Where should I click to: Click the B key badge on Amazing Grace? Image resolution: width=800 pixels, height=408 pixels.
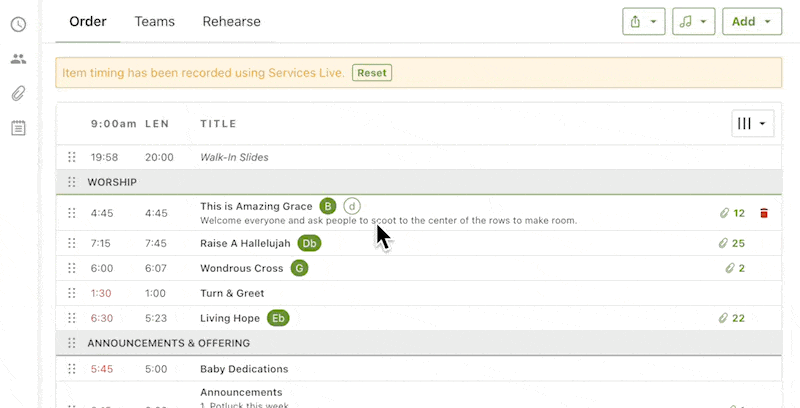point(328,206)
